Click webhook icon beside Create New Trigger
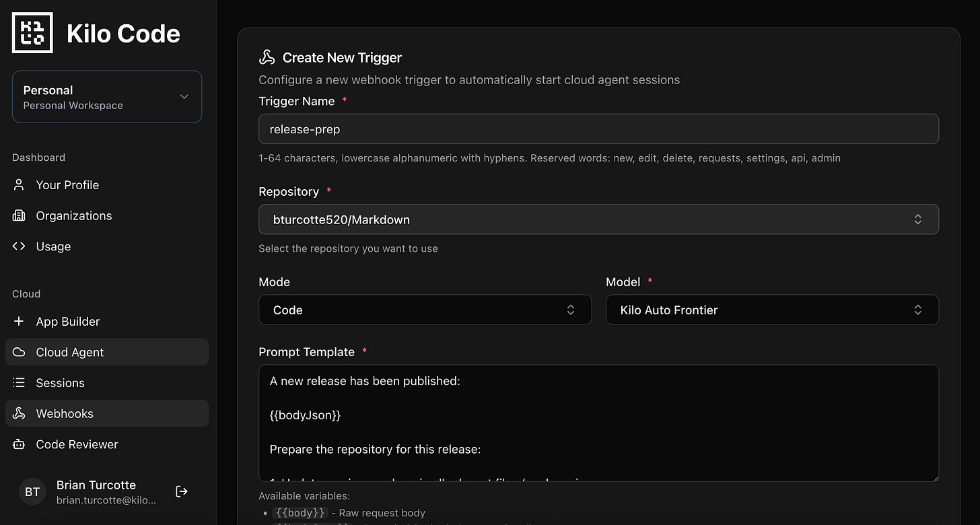980x525 pixels. coord(267,57)
